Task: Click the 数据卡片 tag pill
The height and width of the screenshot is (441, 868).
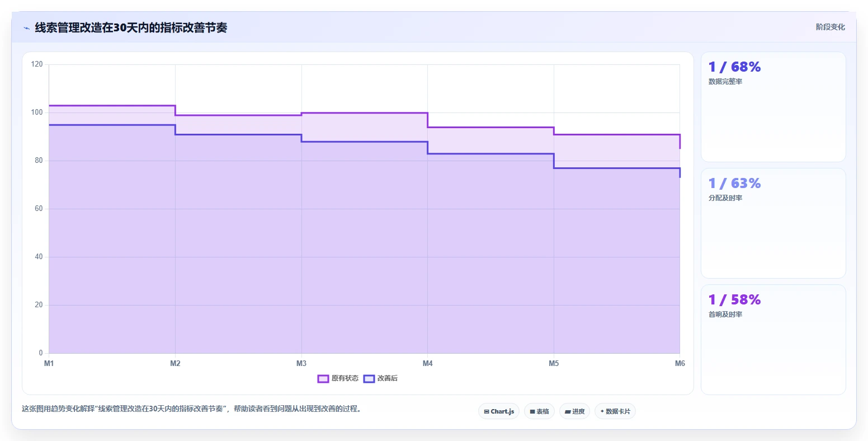Action: pyautogui.click(x=615, y=411)
